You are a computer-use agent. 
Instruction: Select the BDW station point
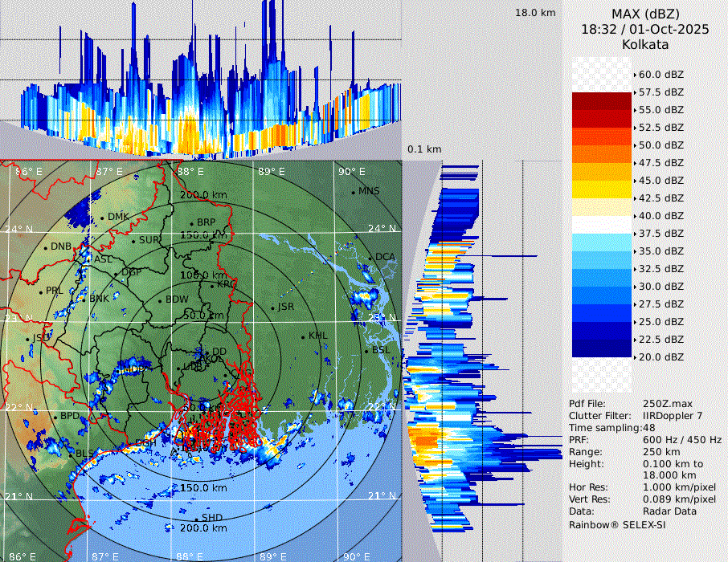pos(160,300)
